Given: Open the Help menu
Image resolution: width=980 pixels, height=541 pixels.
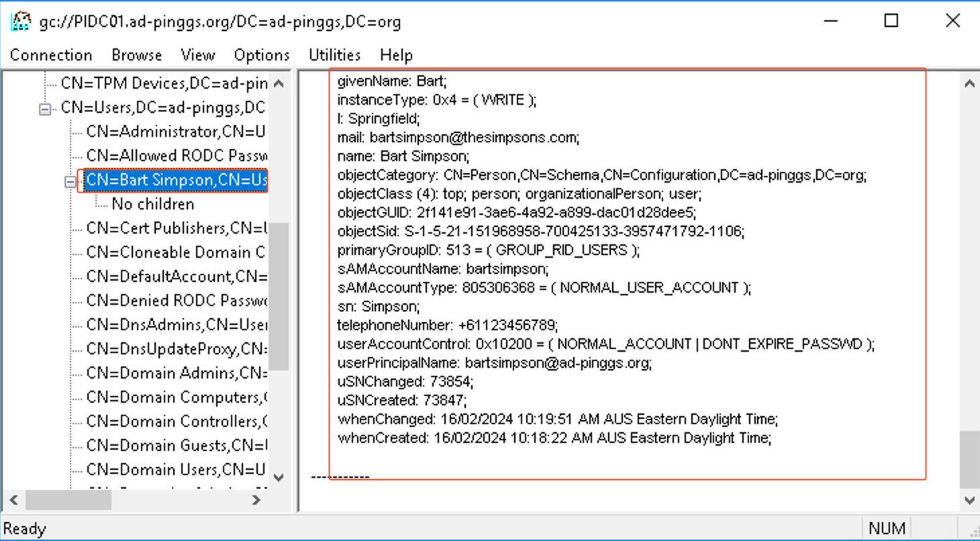Looking at the screenshot, I should (396, 55).
